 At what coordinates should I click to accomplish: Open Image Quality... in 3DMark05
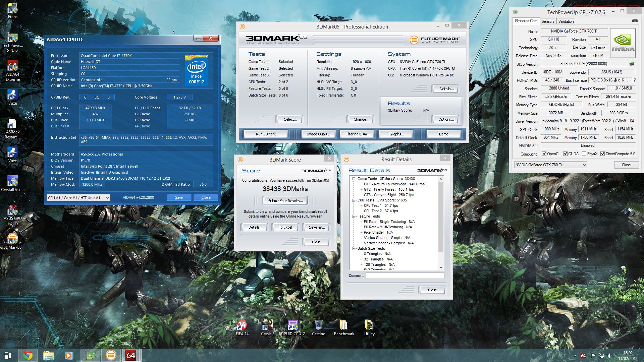point(319,134)
